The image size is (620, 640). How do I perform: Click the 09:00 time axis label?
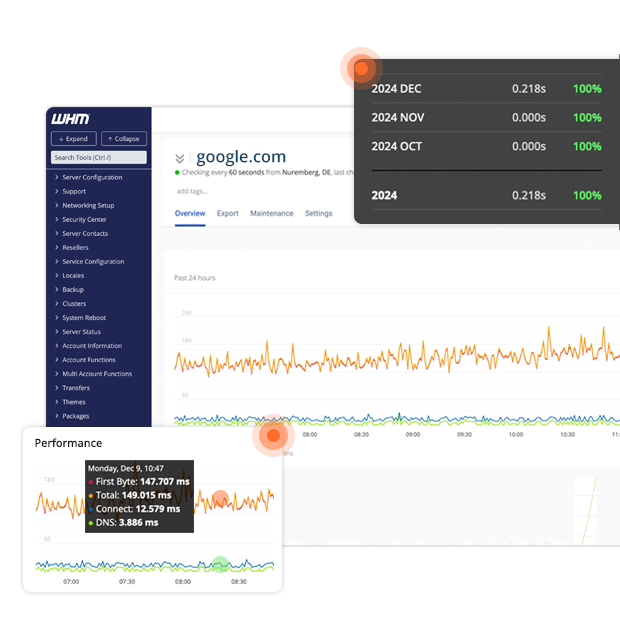click(413, 435)
